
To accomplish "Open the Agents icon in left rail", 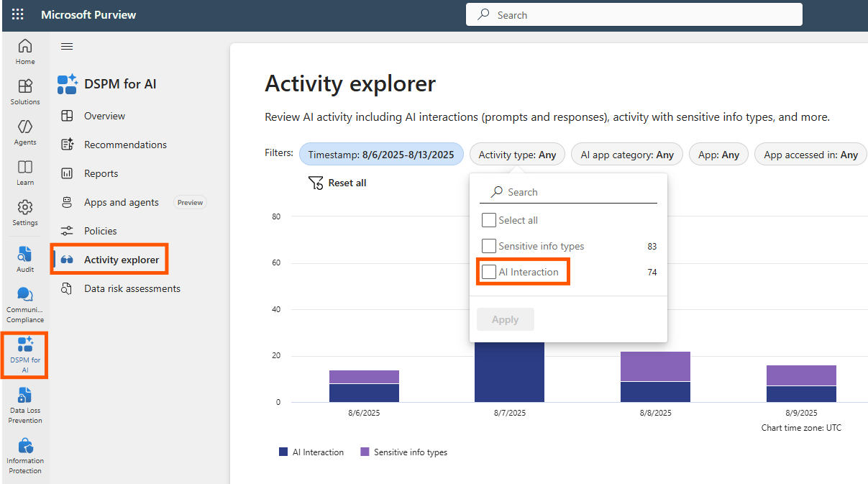I will point(25,127).
